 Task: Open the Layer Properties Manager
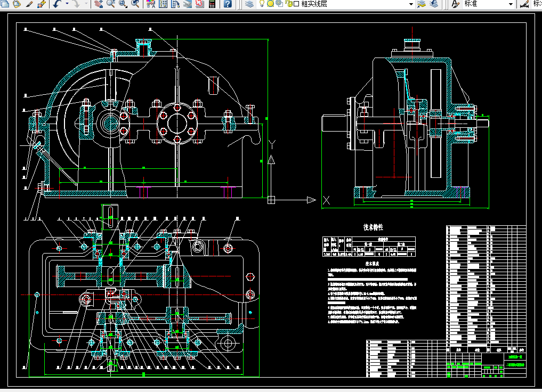(x=249, y=4)
